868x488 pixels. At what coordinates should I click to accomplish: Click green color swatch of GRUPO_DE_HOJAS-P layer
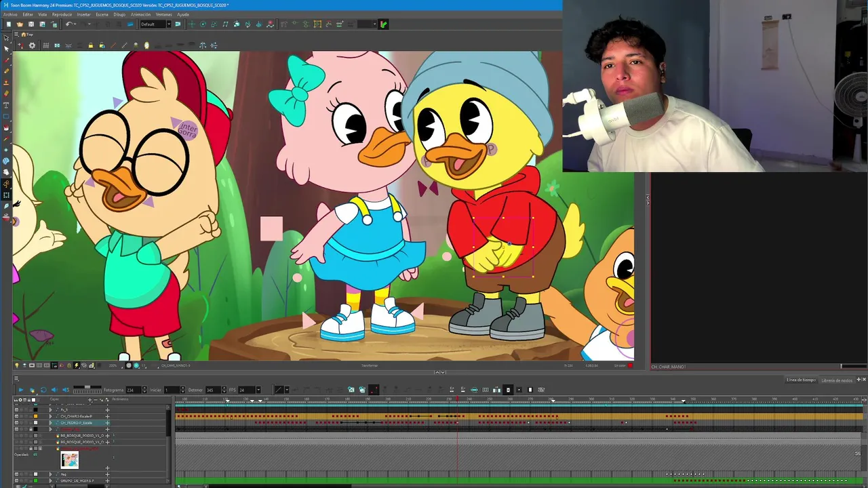coord(35,481)
